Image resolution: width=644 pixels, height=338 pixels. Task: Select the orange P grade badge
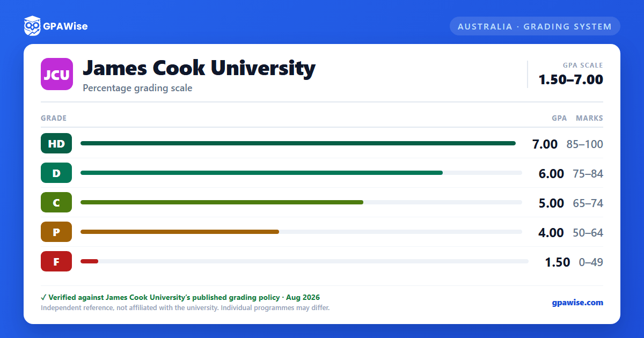(56, 232)
